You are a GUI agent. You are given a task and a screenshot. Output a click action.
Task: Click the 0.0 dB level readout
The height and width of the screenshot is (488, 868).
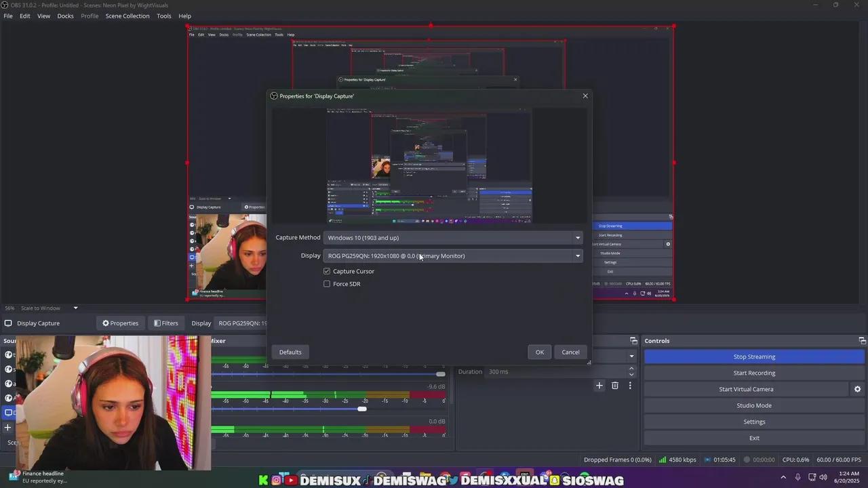(x=437, y=422)
